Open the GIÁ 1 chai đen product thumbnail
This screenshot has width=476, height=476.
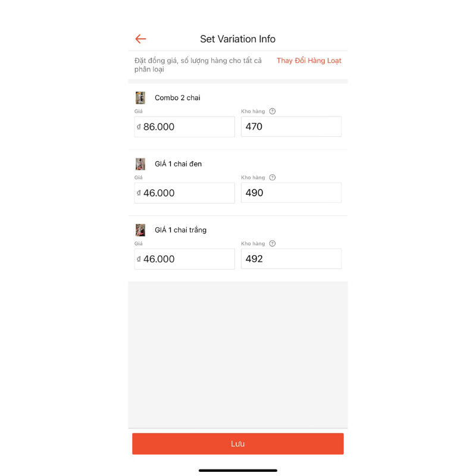click(x=140, y=164)
